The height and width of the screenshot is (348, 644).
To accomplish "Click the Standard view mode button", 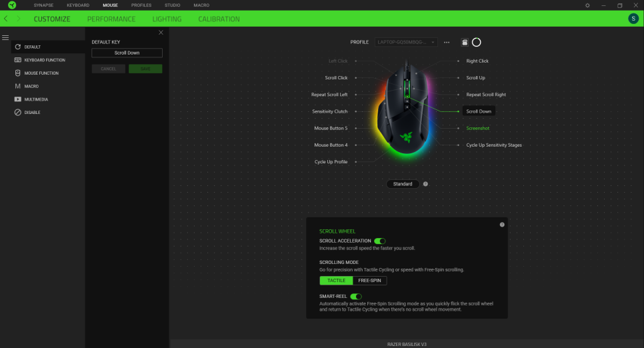I will point(403,184).
